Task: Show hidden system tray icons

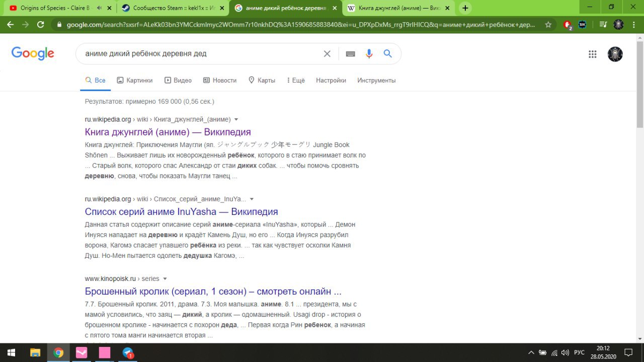Action: 531,352
